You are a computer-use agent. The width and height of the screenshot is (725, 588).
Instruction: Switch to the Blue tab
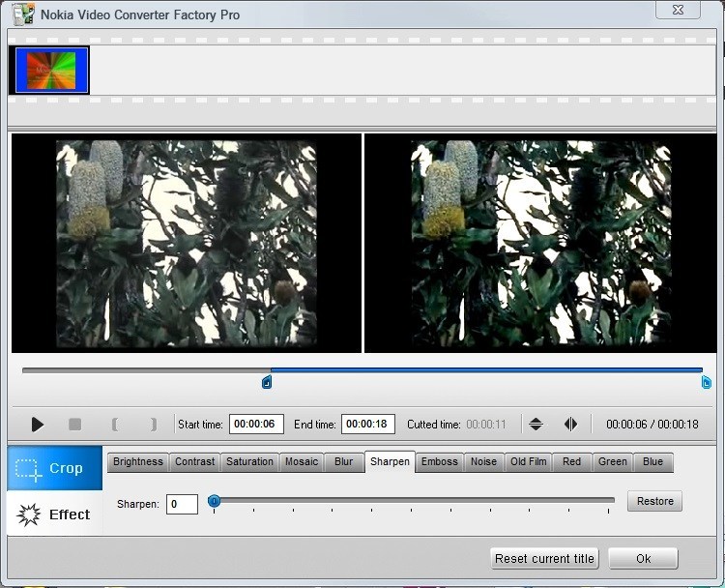(652, 461)
